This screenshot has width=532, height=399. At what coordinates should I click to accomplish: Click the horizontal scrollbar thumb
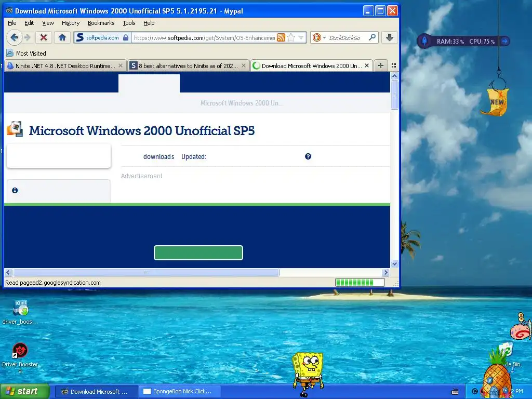pos(146,272)
